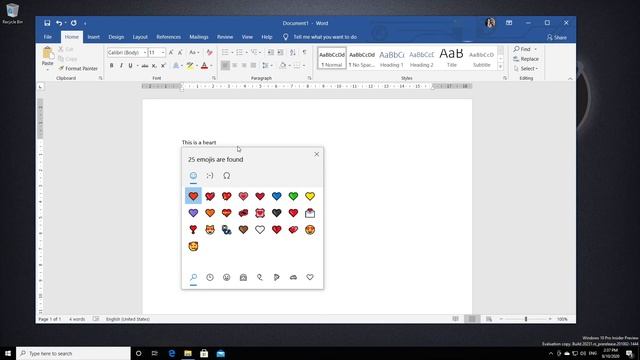Apply the Heading 1 style
This screenshot has height=360, width=640.
pos(391,58)
